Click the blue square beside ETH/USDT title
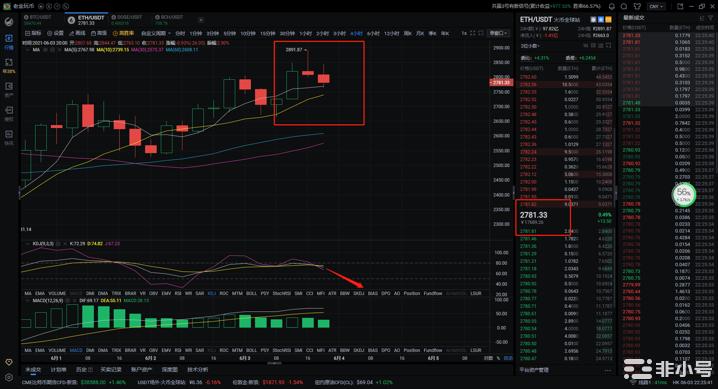The height and width of the screenshot is (389, 718). (x=601, y=20)
